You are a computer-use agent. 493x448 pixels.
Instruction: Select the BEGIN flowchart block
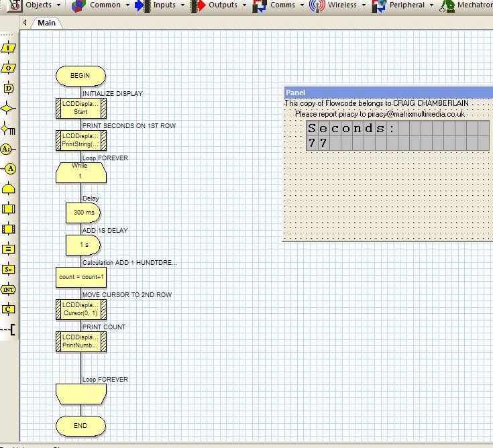coord(80,76)
